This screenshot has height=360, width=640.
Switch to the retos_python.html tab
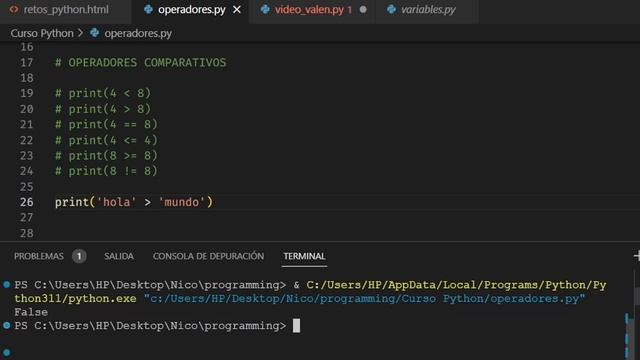[66, 10]
